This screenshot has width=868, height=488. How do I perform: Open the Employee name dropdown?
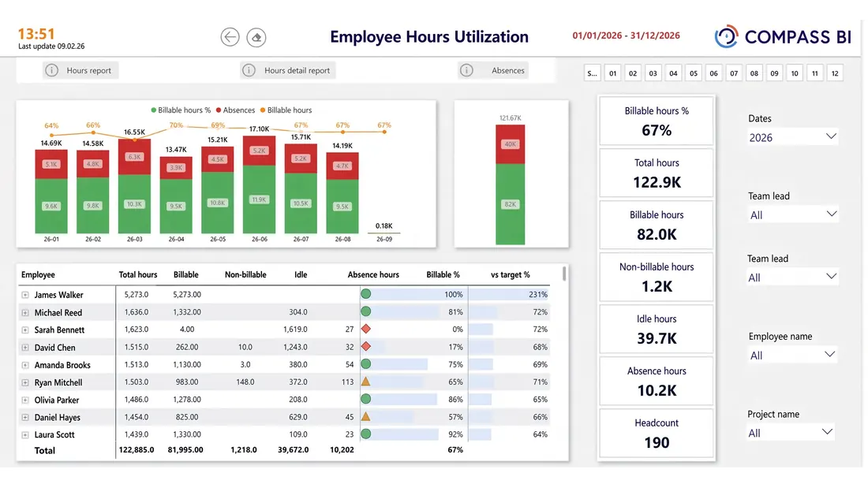click(x=791, y=356)
